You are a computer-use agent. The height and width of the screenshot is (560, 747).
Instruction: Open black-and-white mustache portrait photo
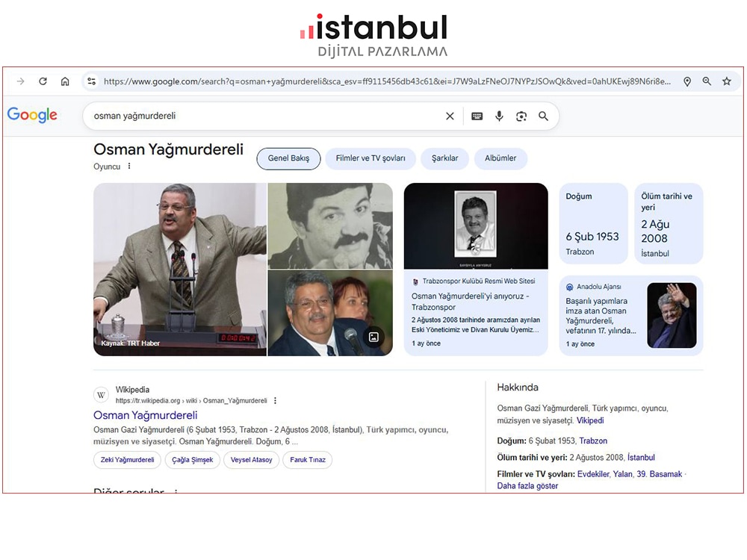click(330, 226)
